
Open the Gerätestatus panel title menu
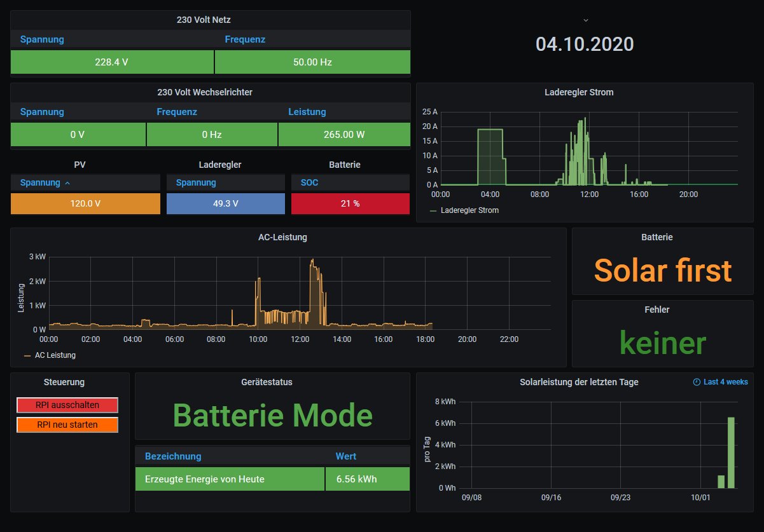[272, 382]
